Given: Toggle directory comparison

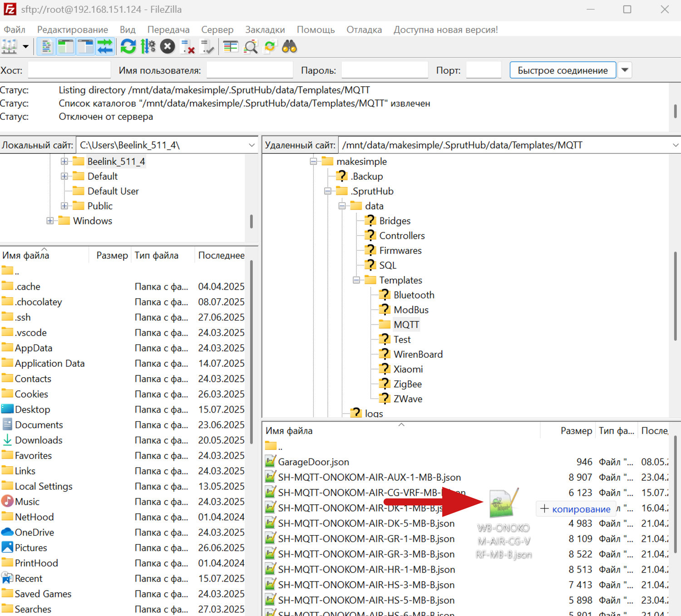Looking at the screenshot, I should (251, 46).
